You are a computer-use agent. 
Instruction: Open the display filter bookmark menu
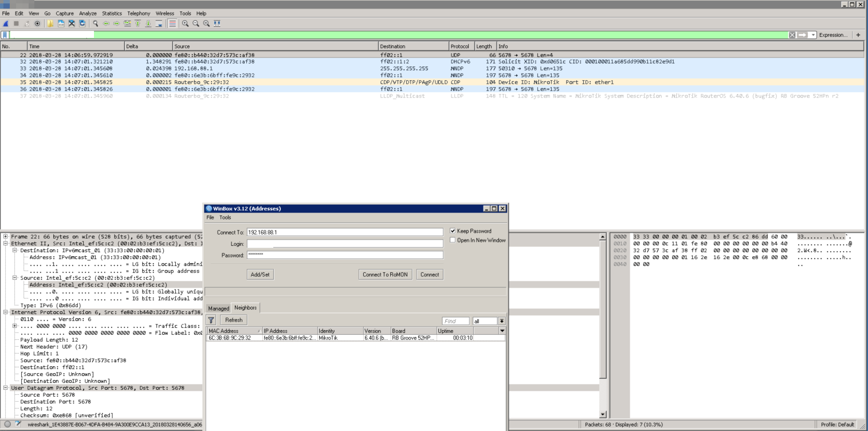5,35
